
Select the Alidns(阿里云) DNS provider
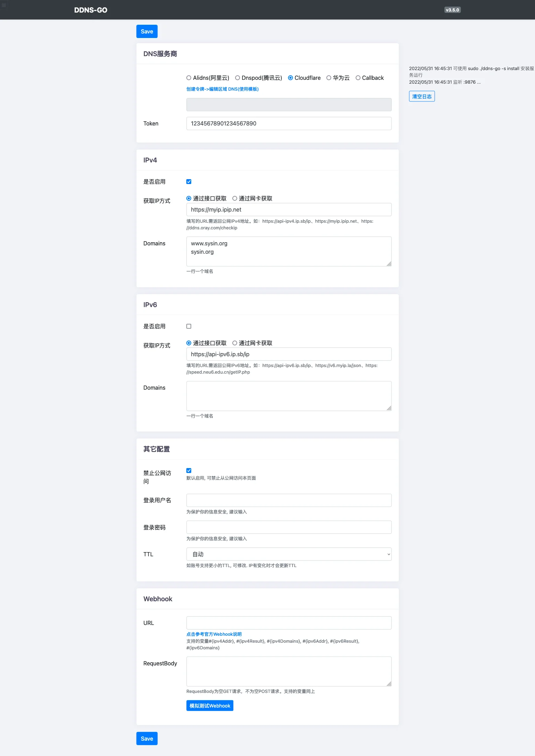(189, 78)
